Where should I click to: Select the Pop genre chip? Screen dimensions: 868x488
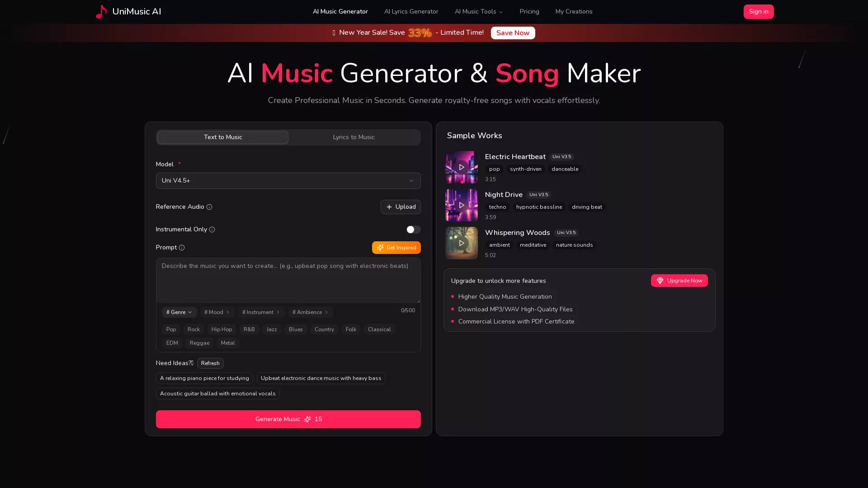pyautogui.click(x=171, y=329)
